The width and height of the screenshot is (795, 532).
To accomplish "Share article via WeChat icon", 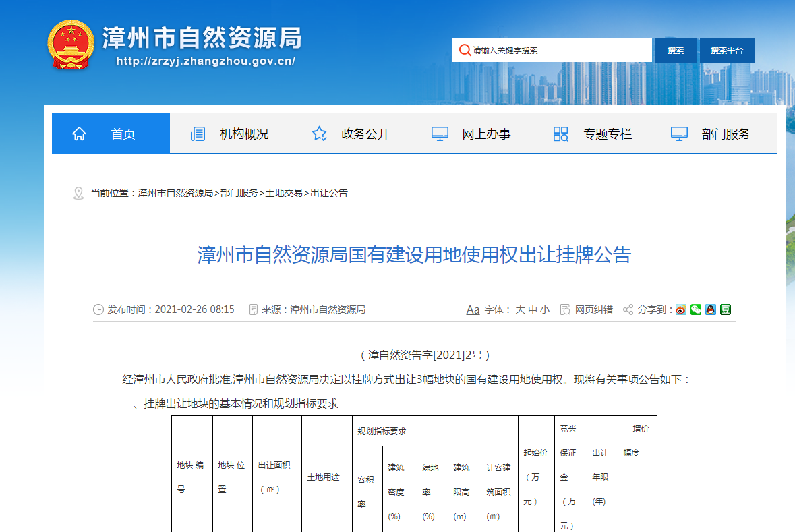I will [x=695, y=309].
